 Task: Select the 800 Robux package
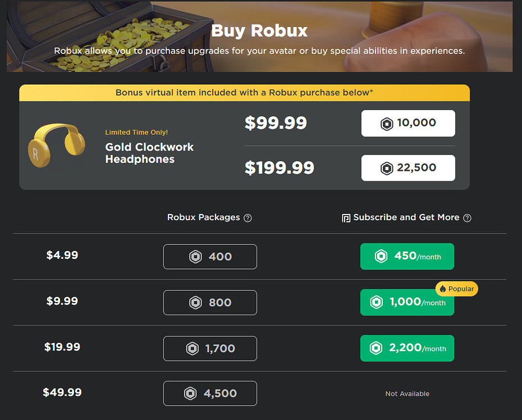click(x=210, y=303)
